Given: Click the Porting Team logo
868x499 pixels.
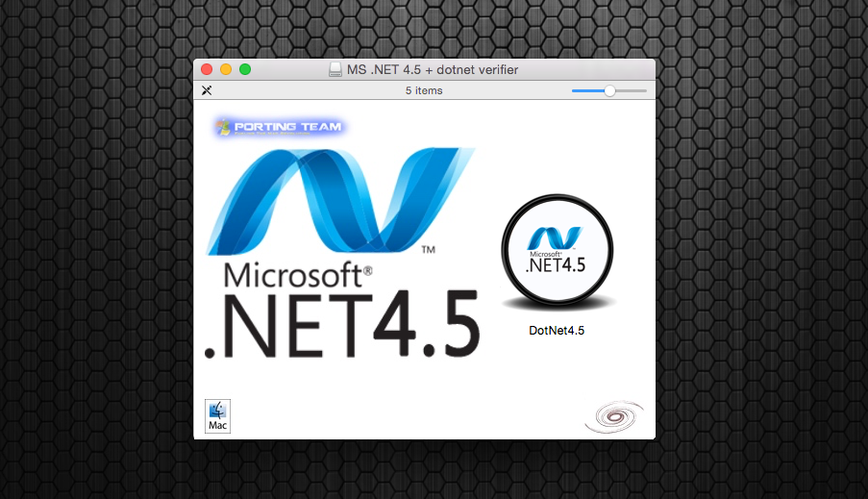Looking at the screenshot, I should click(279, 127).
